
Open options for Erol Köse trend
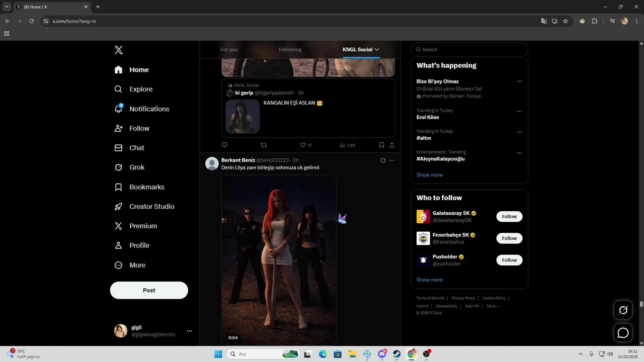coord(519,112)
